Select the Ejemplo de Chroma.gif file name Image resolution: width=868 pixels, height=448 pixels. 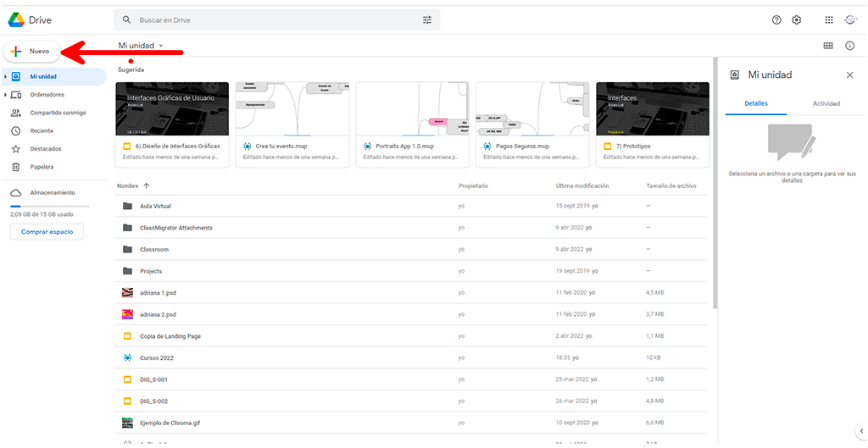170,423
